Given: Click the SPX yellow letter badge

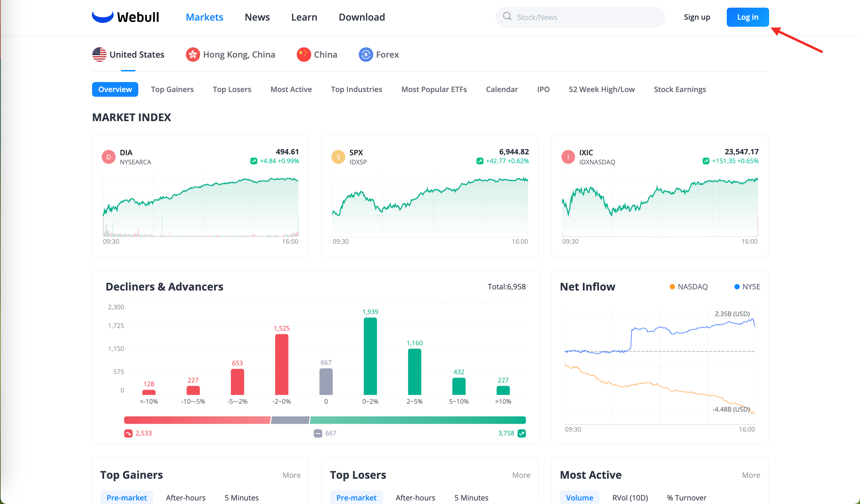Looking at the screenshot, I should (x=338, y=157).
